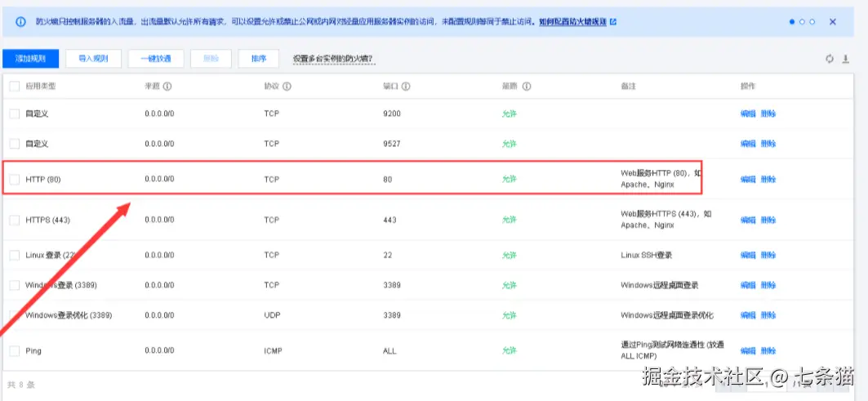Check the 自定义 rule with port 9200

point(15,114)
